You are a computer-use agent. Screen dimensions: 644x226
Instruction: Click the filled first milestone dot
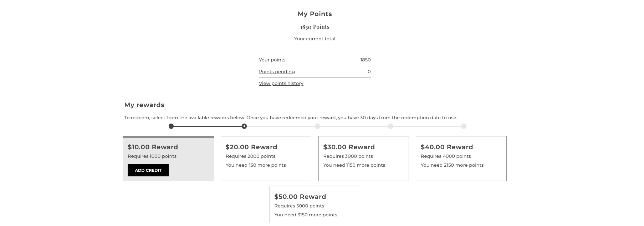pos(171,126)
